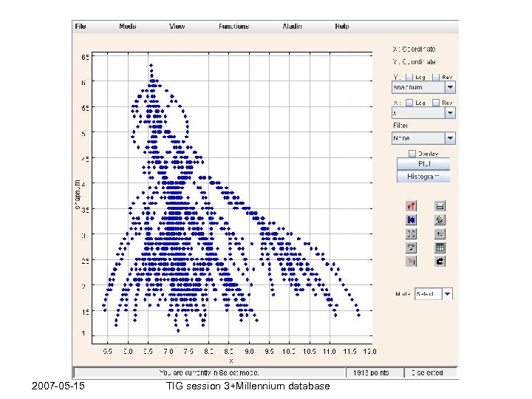Click the Plot button
Image resolution: width=532 pixels, height=399 pixels.
(x=423, y=164)
